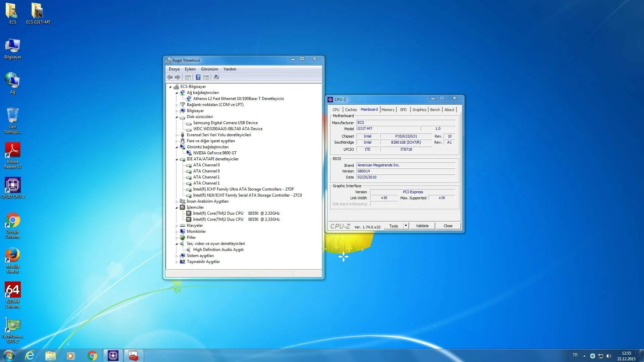
Task: Select Atheros L2 Fast Ethernet device
Action: tap(238, 99)
